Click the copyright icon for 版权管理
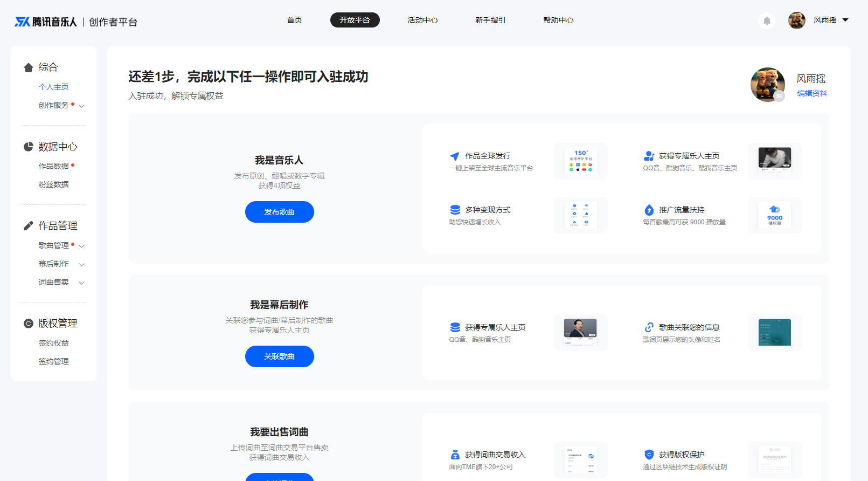Image resolution: width=868 pixels, height=481 pixels. pyautogui.click(x=29, y=324)
